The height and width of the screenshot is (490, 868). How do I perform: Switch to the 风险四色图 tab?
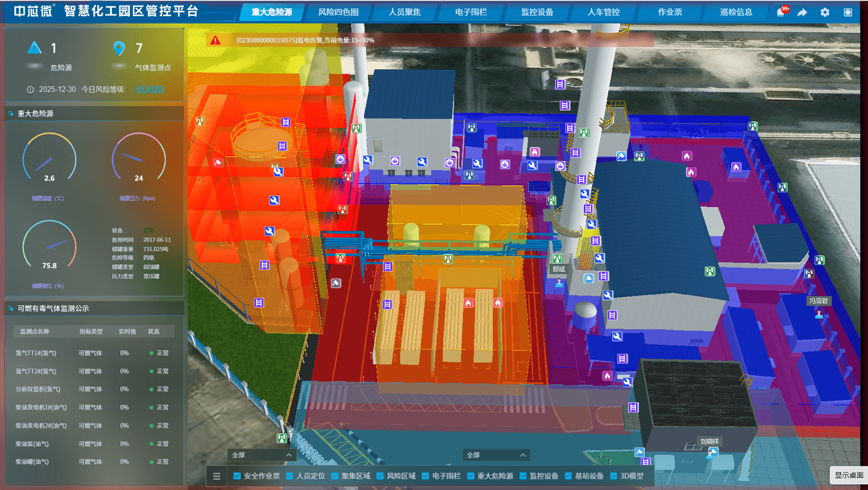click(338, 12)
